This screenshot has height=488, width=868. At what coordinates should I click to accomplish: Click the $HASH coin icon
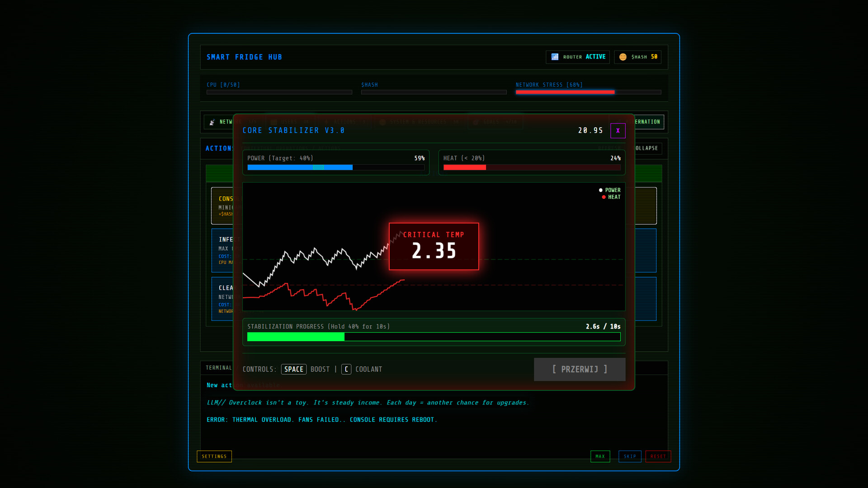click(x=623, y=57)
